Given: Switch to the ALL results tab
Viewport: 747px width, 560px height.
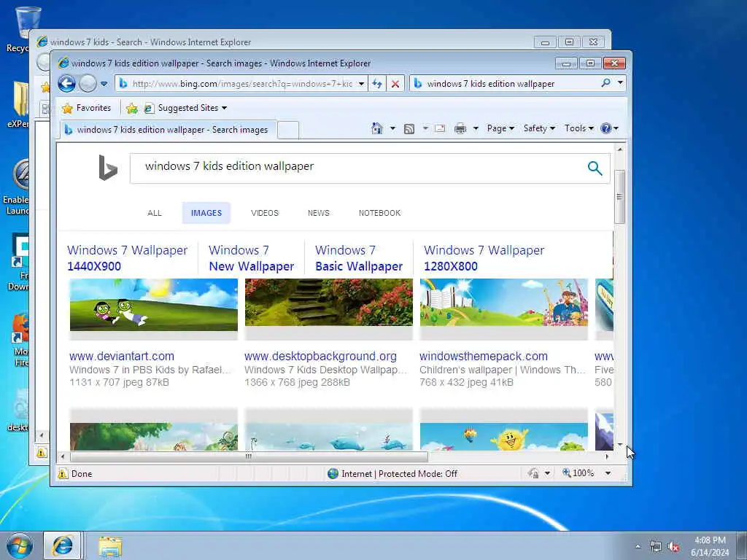Looking at the screenshot, I should click(155, 213).
